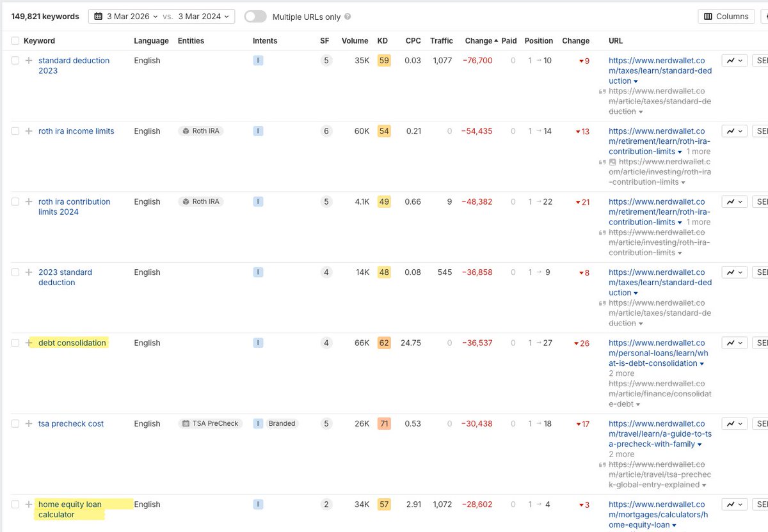768x532 pixels.
Task: Select the roth ira income limits checkbox
Action: point(15,131)
